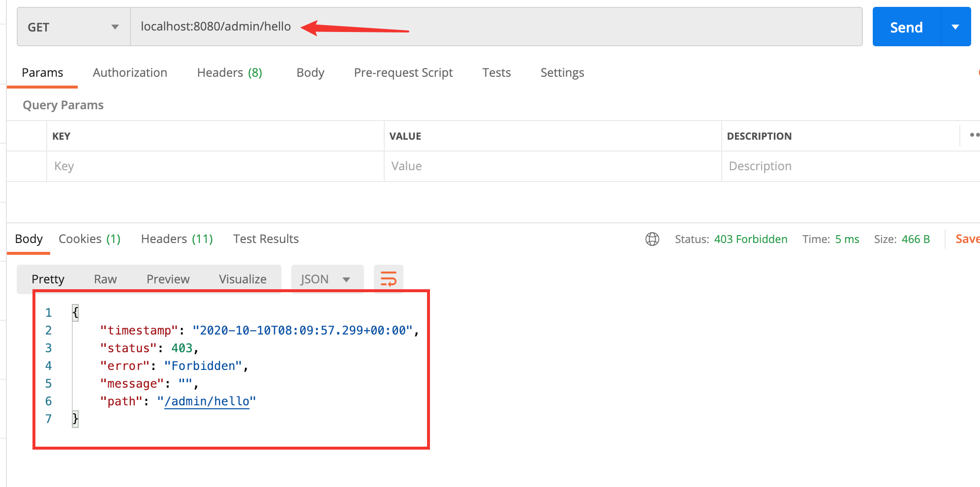Image resolution: width=980 pixels, height=487 pixels.
Task: Click the network globe icon
Action: tap(652, 239)
